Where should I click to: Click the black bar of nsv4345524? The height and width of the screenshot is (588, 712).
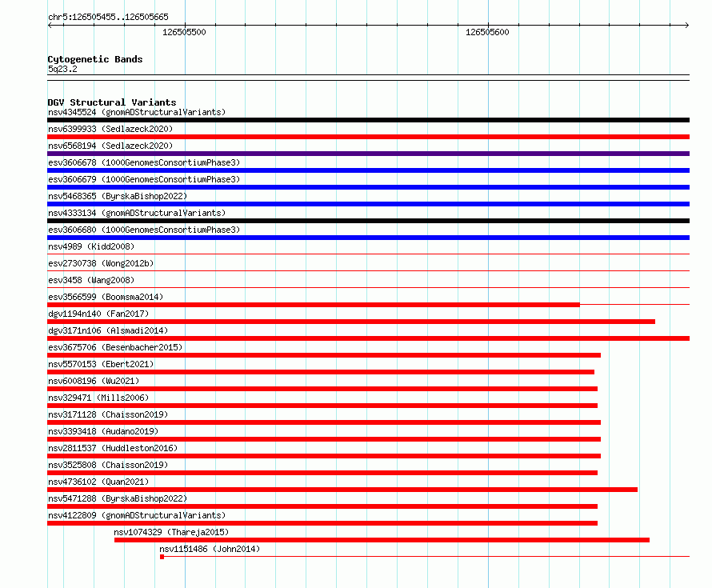pyautogui.click(x=368, y=120)
